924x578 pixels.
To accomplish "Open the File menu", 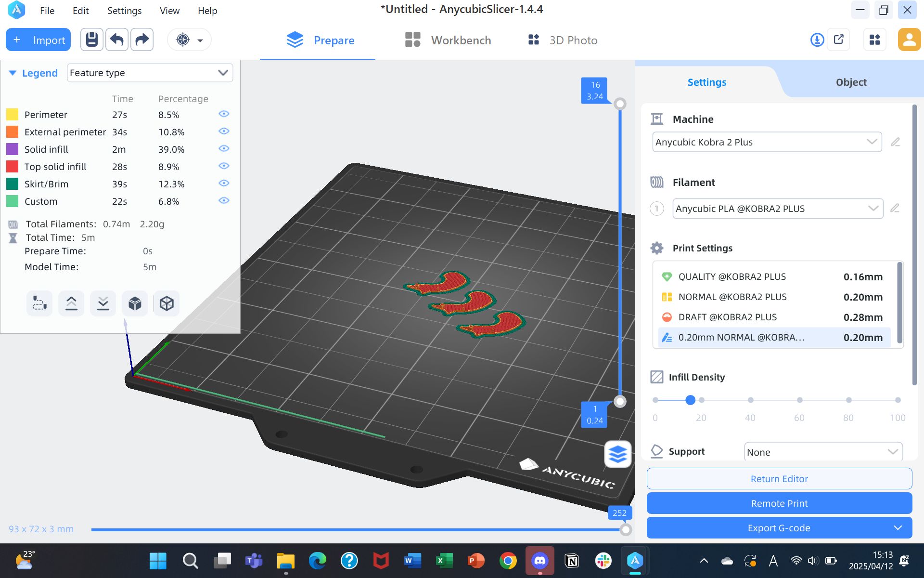I will click(x=47, y=11).
